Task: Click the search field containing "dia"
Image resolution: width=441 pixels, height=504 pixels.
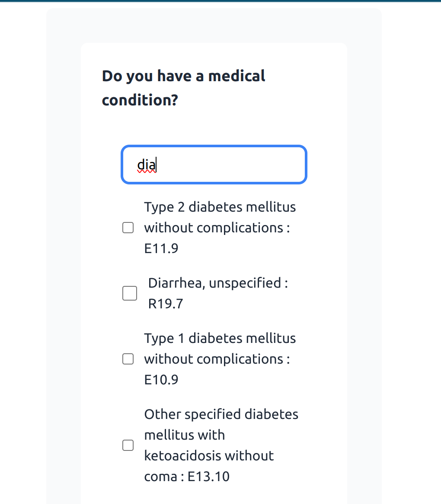Action: pos(214,165)
